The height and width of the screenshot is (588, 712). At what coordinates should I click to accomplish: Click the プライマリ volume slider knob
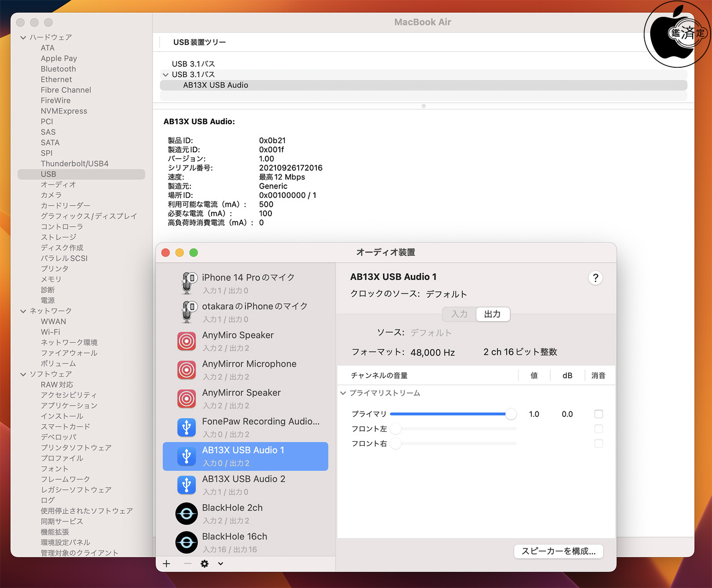(511, 414)
